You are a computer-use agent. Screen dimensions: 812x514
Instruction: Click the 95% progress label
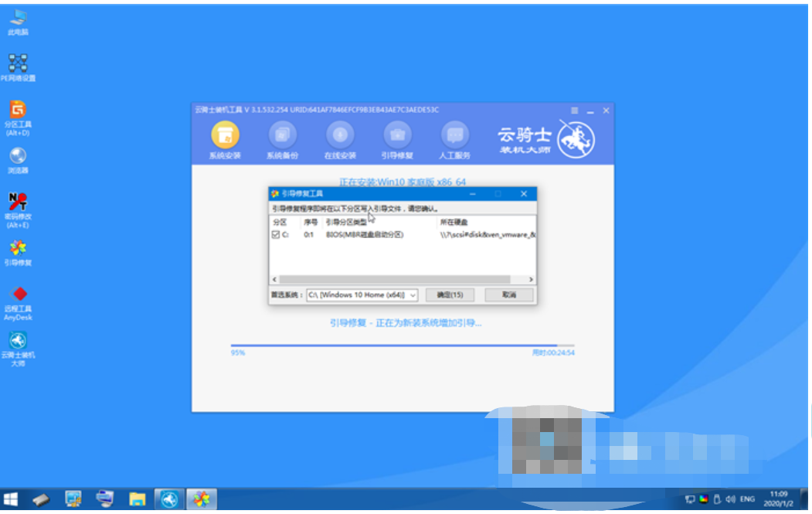pyautogui.click(x=238, y=353)
